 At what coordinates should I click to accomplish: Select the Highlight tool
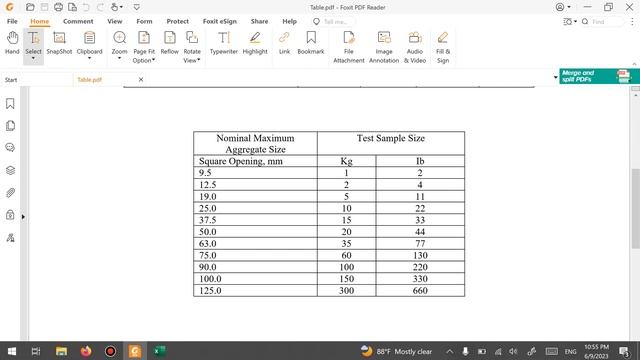[255, 43]
